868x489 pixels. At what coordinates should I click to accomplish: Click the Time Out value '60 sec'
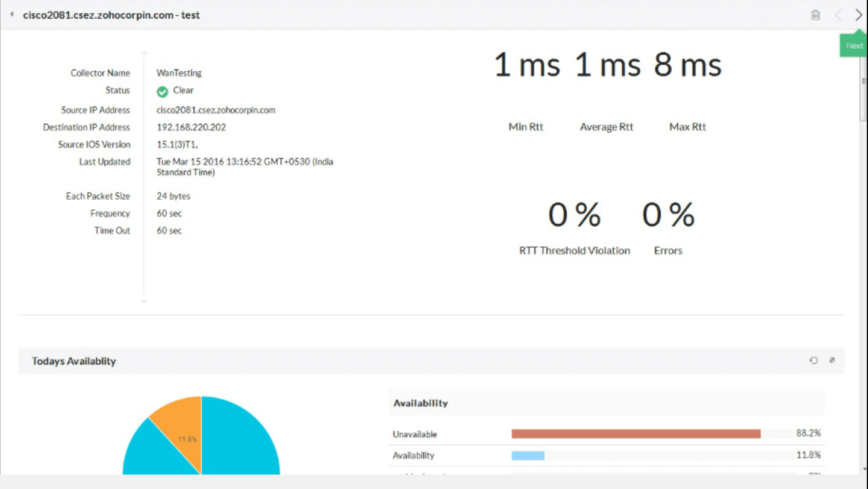coord(169,230)
